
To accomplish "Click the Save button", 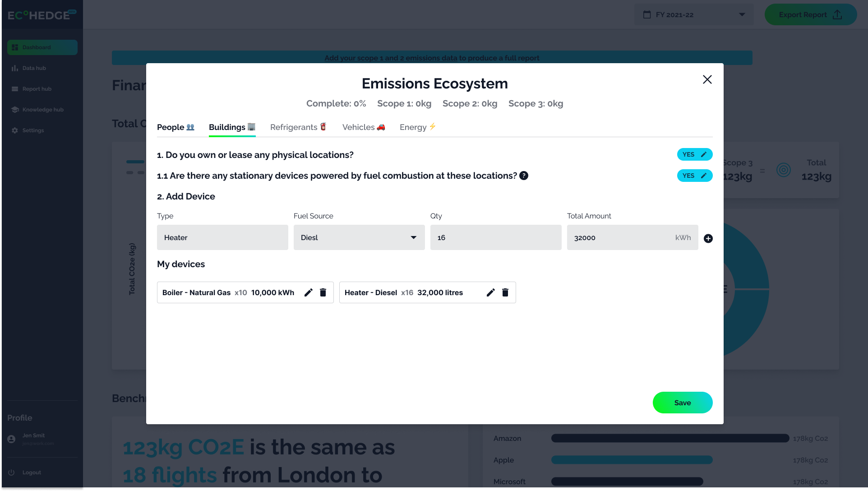I will (x=683, y=403).
